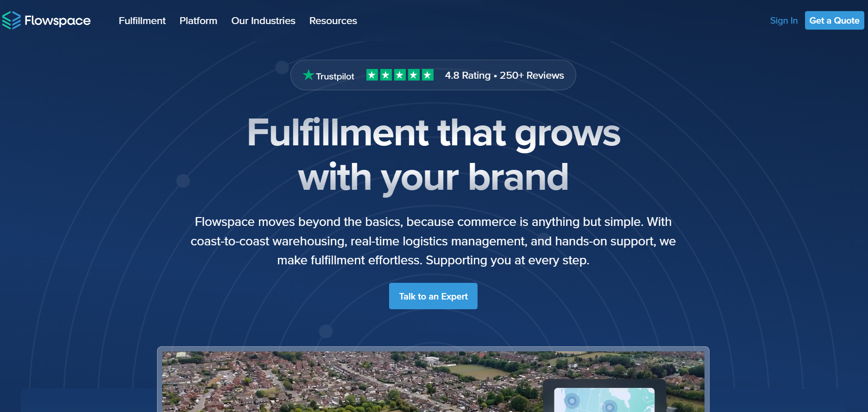Click the first Trustpilot rating star
Image resolution: width=868 pixels, height=412 pixels.
click(x=372, y=75)
